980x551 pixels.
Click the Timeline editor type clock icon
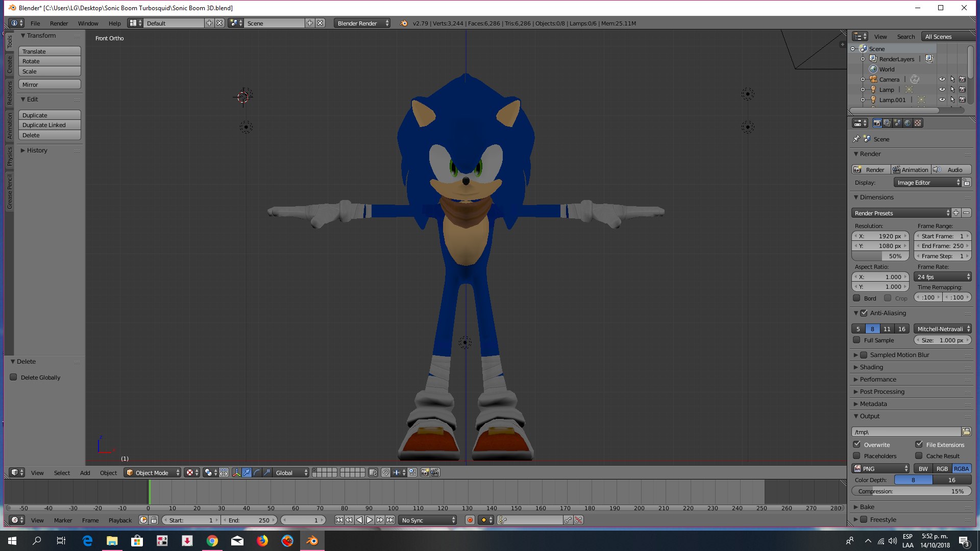pyautogui.click(x=17, y=520)
